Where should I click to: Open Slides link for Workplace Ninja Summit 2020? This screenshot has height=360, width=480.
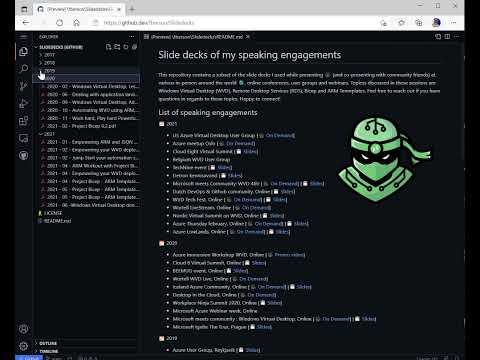pos(274,303)
